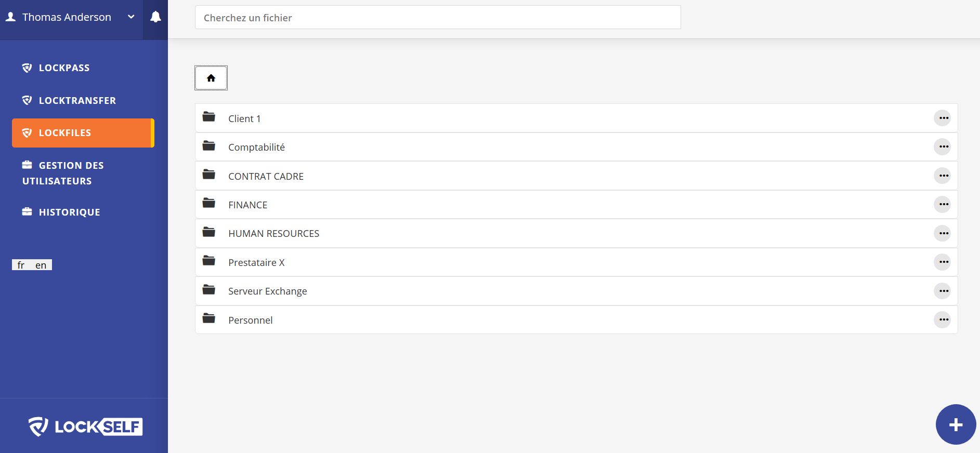Click the LockSelf logo in sidebar

pyautogui.click(x=85, y=427)
